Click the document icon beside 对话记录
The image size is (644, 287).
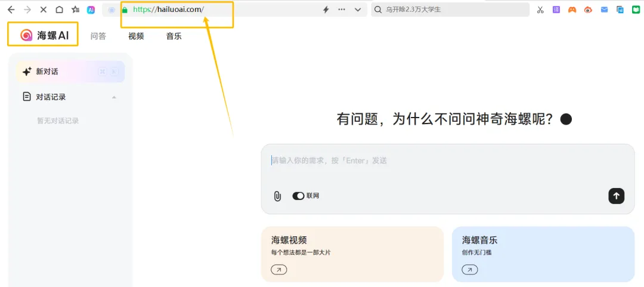27,97
